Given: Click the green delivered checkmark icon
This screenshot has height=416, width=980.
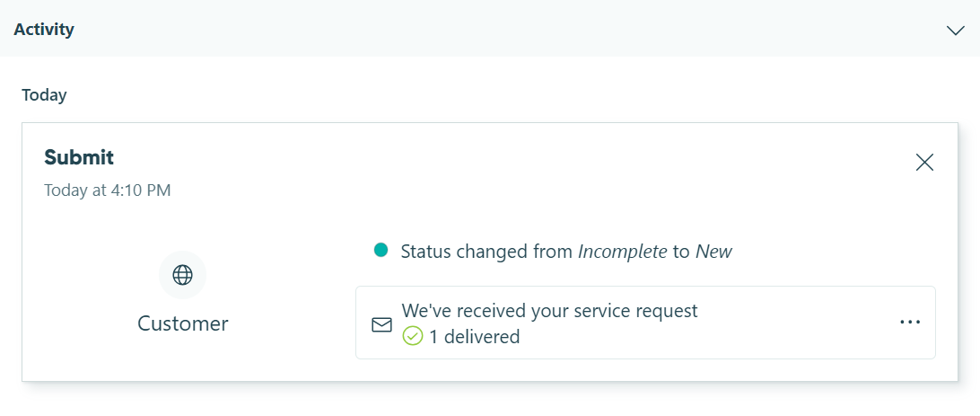Looking at the screenshot, I should 413,337.
